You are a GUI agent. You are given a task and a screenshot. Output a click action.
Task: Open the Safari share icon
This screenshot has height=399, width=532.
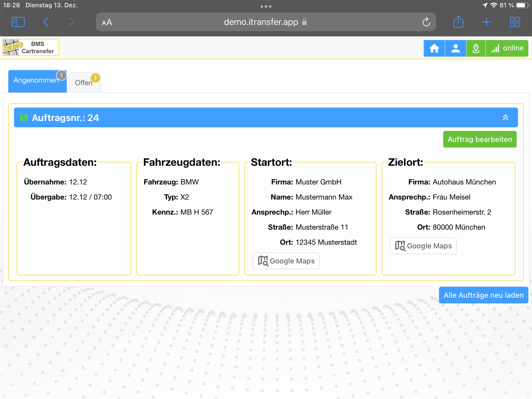[458, 22]
